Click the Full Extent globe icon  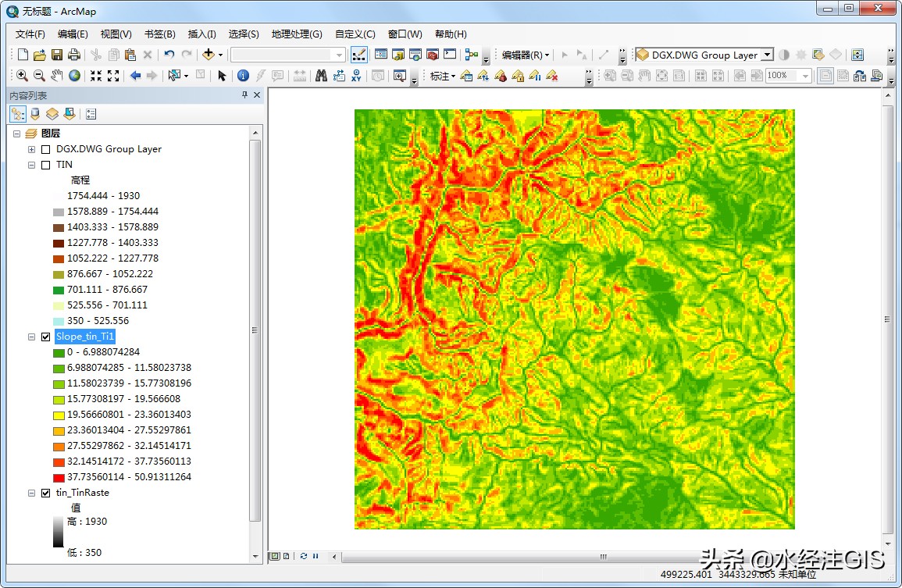74,76
